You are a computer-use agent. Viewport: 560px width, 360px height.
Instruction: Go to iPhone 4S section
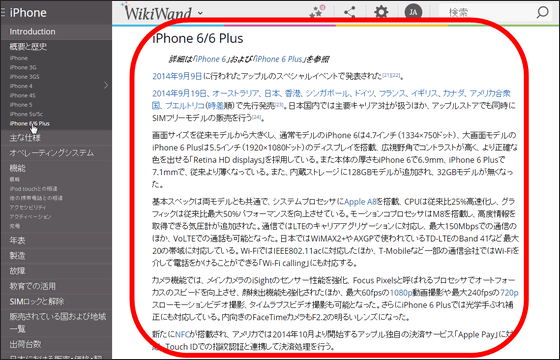pyautogui.click(x=22, y=95)
